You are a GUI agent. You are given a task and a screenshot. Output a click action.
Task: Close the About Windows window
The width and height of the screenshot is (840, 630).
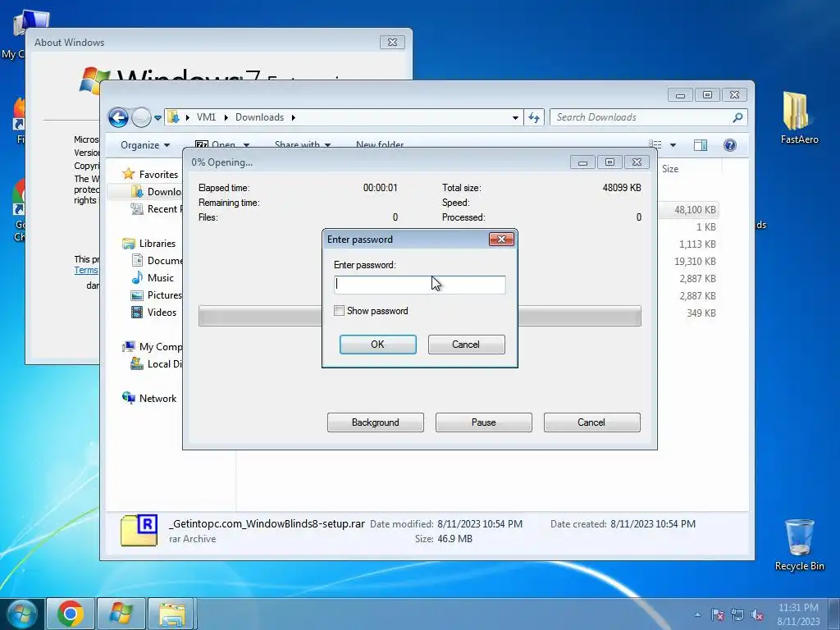click(392, 43)
